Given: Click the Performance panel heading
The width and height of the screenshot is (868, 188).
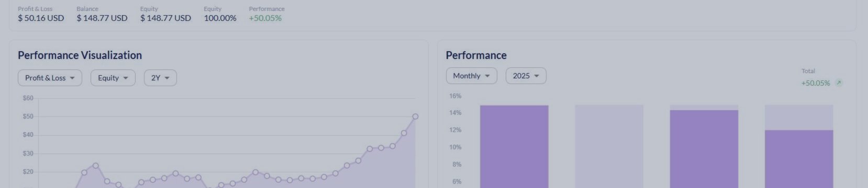Looking at the screenshot, I should pyautogui.click(x=476, y=55).
